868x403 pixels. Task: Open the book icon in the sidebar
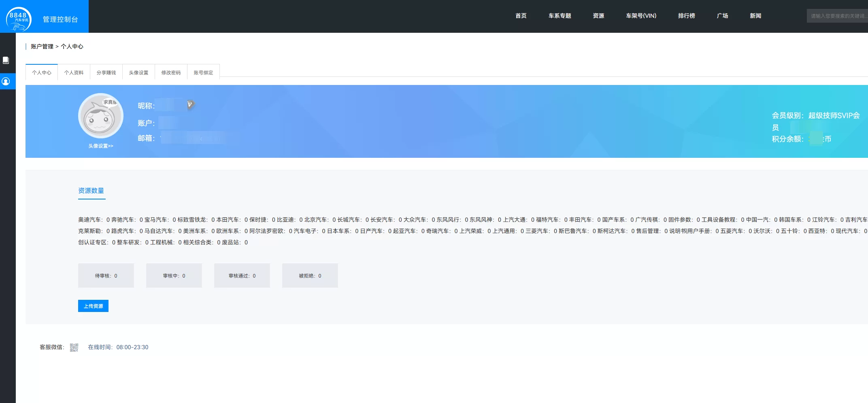click(6, 60)
